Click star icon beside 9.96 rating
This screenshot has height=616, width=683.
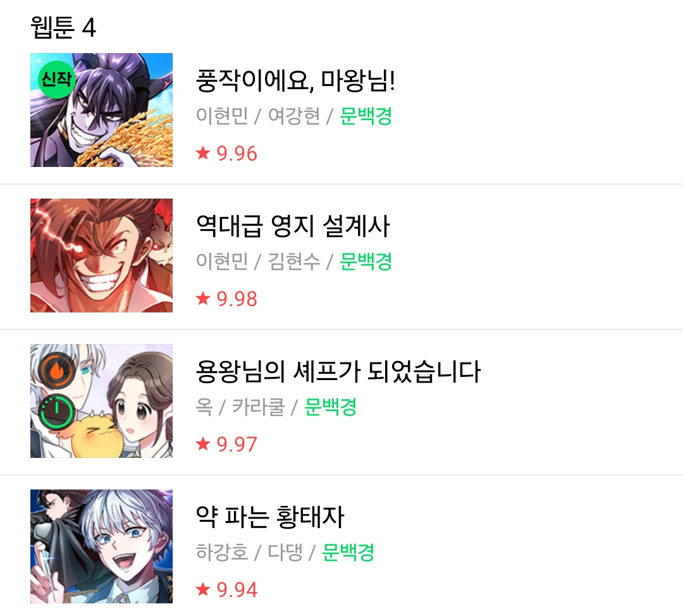[203, 153]
